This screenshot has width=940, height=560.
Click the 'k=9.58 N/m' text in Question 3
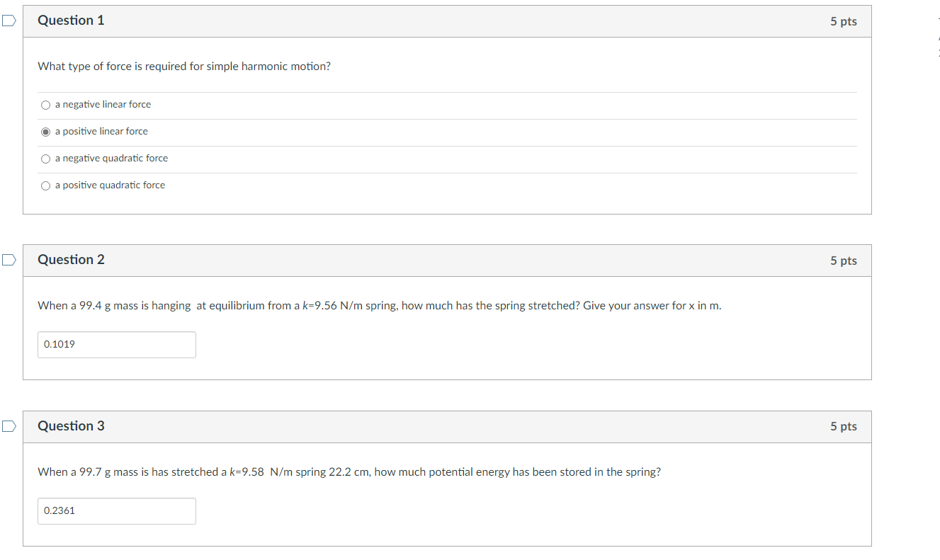tap(262, 472)
